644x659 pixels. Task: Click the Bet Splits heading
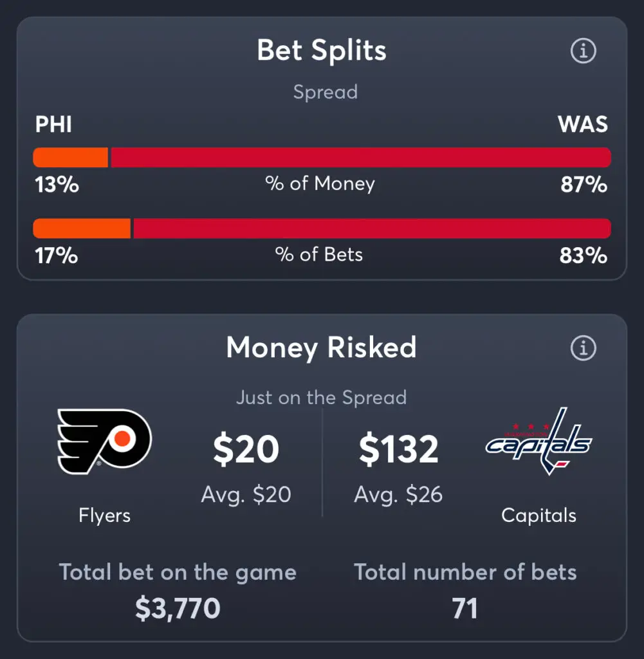point(322,50)
